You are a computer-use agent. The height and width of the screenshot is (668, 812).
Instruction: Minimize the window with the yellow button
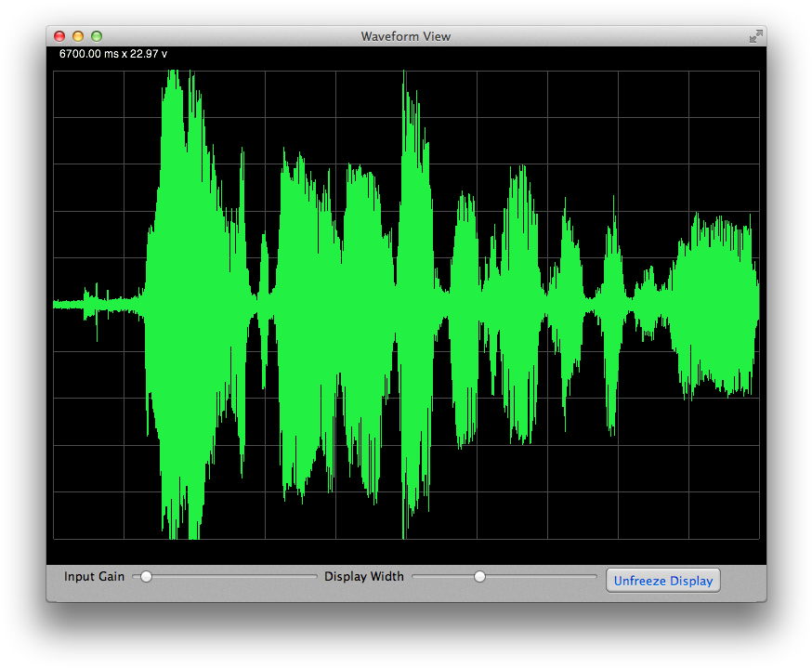click(x=78, y=36)
